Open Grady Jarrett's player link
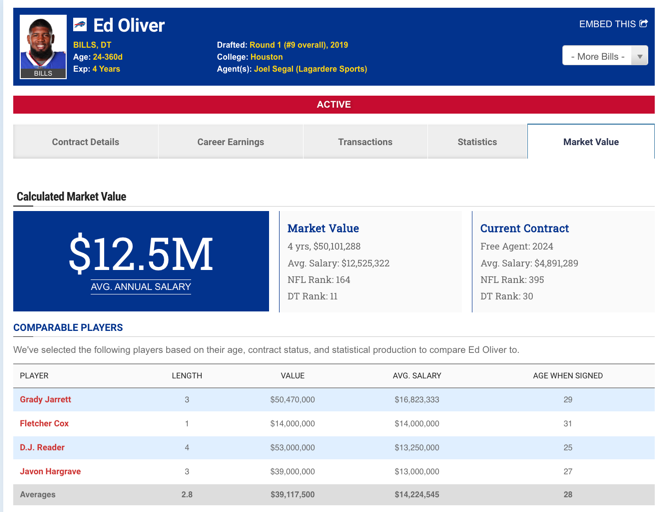The image size is (661, 512). coord(46,399)
